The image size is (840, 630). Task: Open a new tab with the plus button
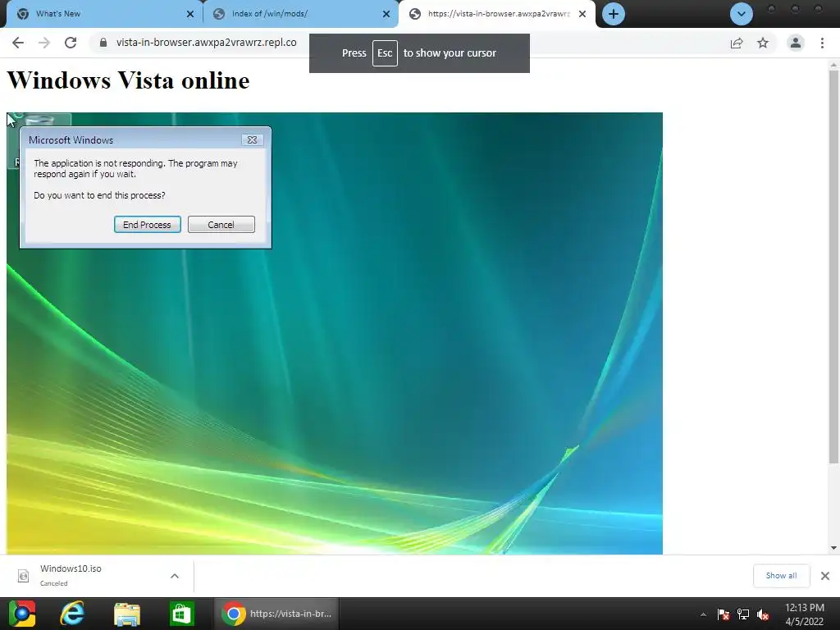coord(614,14)
